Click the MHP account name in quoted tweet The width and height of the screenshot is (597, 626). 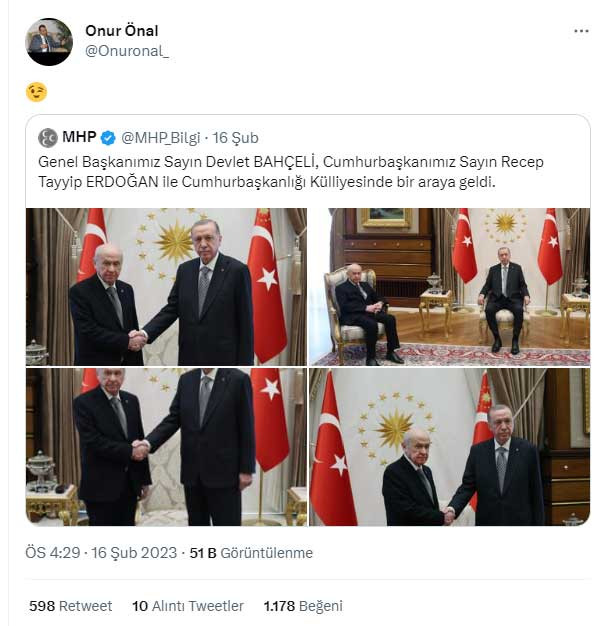pos(79,137)
